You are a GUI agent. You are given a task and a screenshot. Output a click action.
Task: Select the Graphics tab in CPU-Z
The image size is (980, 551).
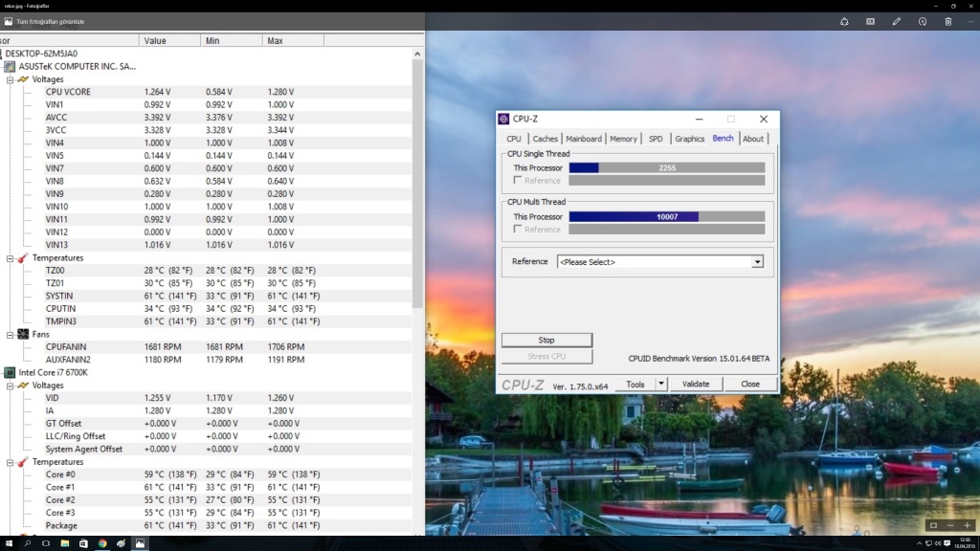[689, 139]
